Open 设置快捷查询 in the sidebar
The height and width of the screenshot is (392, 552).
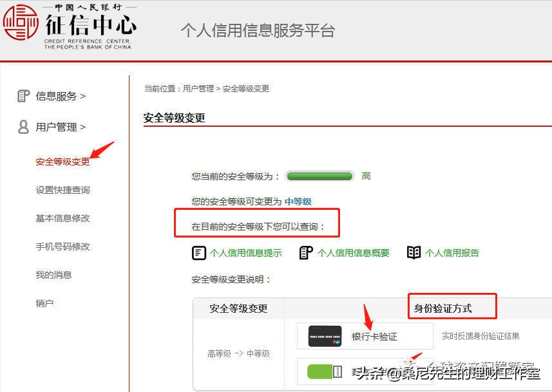(62, 190)
